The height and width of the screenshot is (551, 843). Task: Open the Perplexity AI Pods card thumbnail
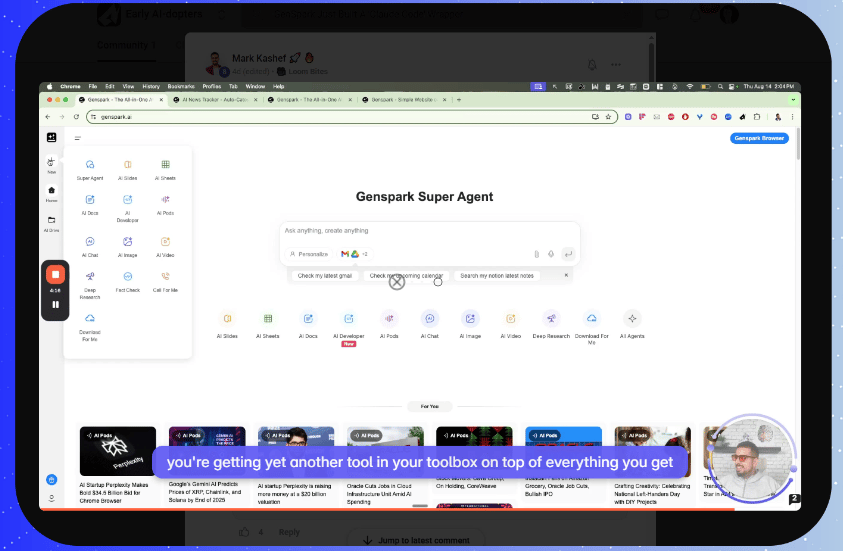(118, 451)
